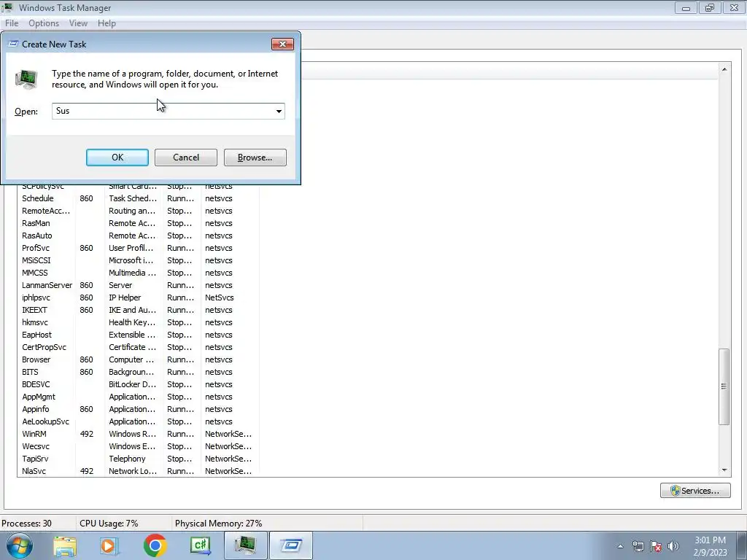Open the Open field dropdown arrow

click(279, 112)
